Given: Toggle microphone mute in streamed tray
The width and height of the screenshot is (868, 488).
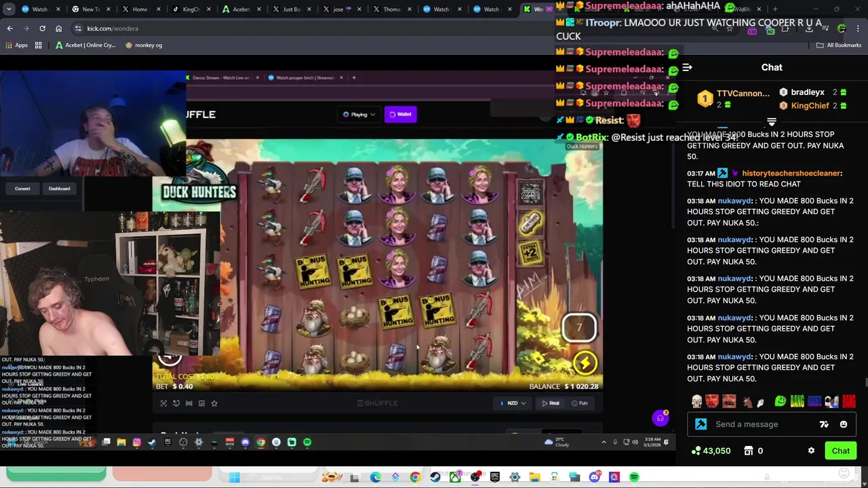Looking at the screenshot, I should coord(615,443).
